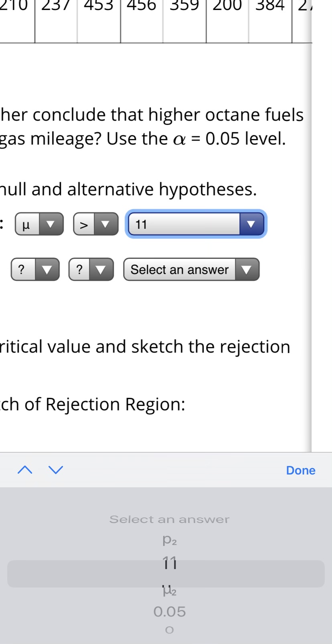Open the > inequality dropdown
332x644 pixels.
point(95,224)
